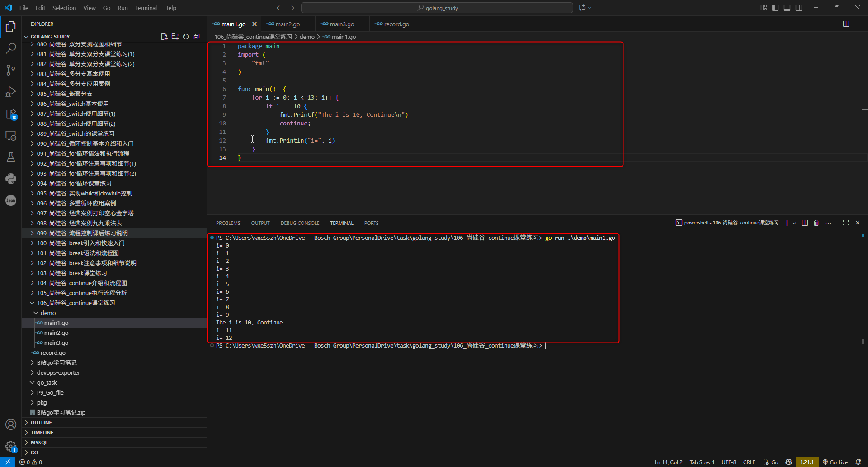This screenshot has height=467, width=868.
Task: Open Explorer views and more actions menu
Action: [x=196, y=24]
